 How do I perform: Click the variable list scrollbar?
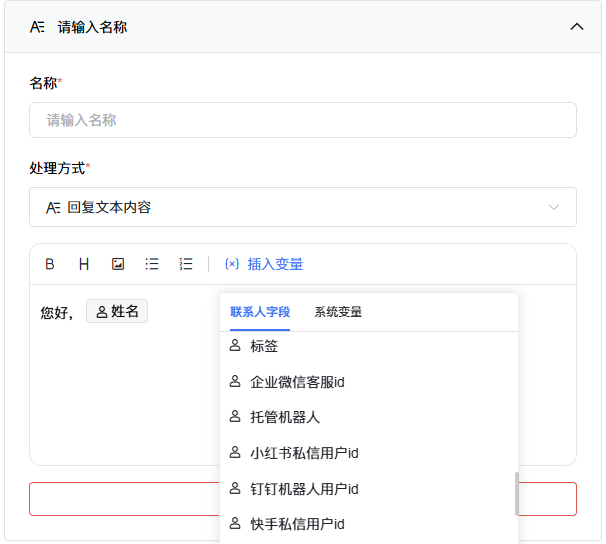pyautogui.click(x=517, y=494)
